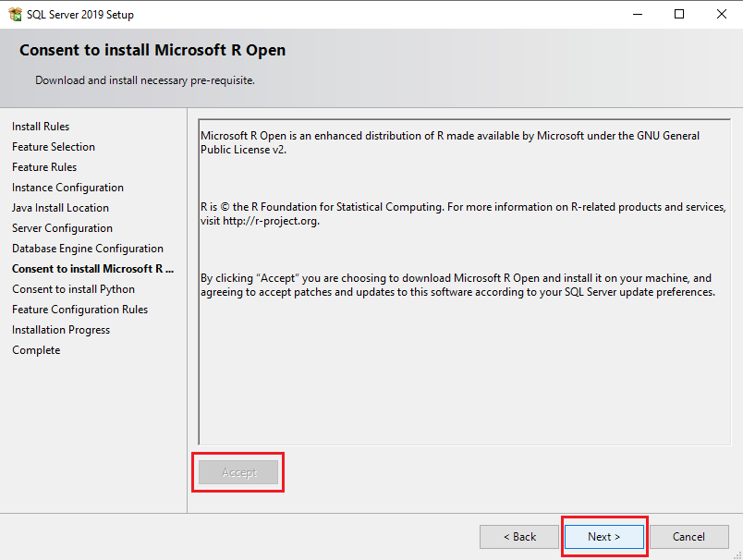Click the 'By clicking Accept' consent paragraph

pyautogui.click(x=457, y=285)
